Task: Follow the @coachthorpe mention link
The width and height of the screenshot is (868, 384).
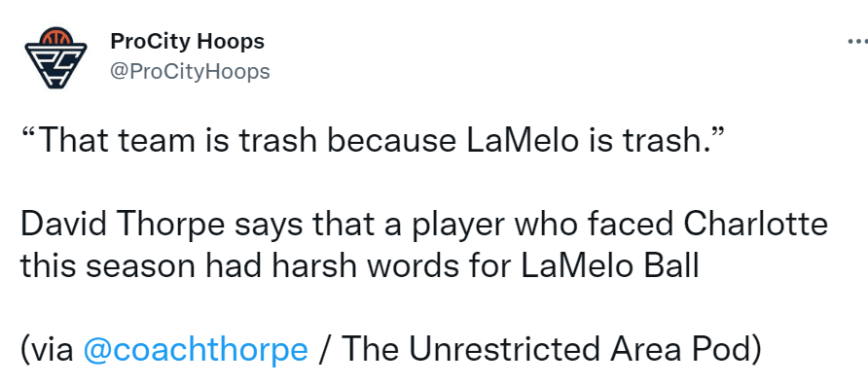Action: coord(196,350)
